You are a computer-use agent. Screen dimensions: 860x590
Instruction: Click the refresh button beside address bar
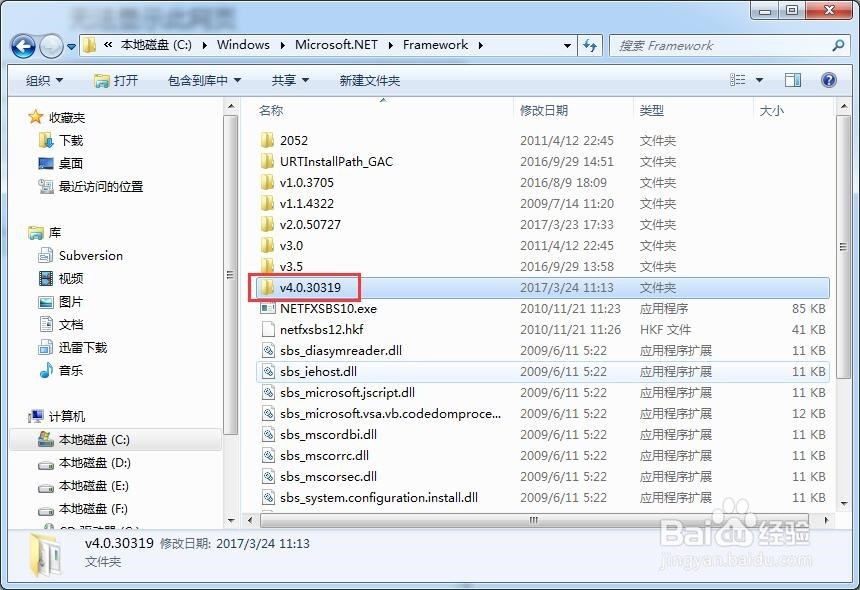click(x=590, y=46)
